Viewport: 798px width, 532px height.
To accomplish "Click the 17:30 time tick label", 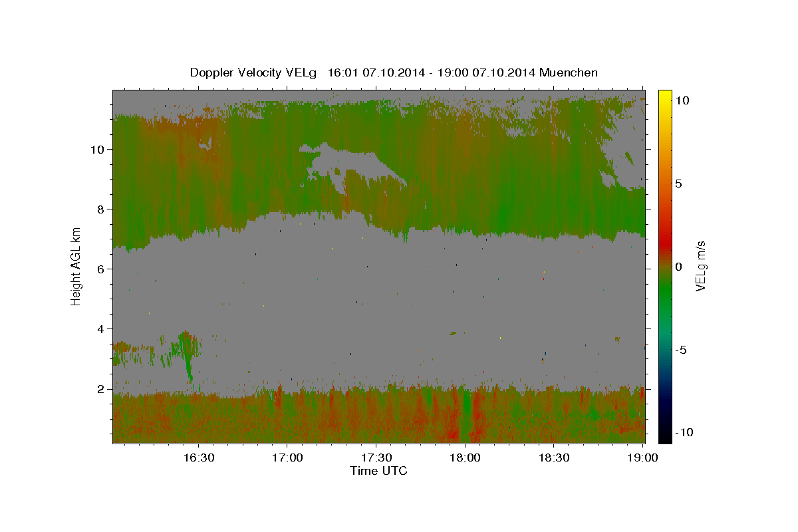I will [x=376, y=458].
